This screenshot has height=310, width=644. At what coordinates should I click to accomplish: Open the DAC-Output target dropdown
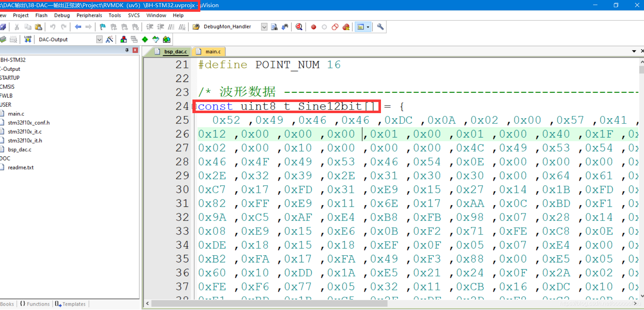pyautogui.click(x=99, y=39)
